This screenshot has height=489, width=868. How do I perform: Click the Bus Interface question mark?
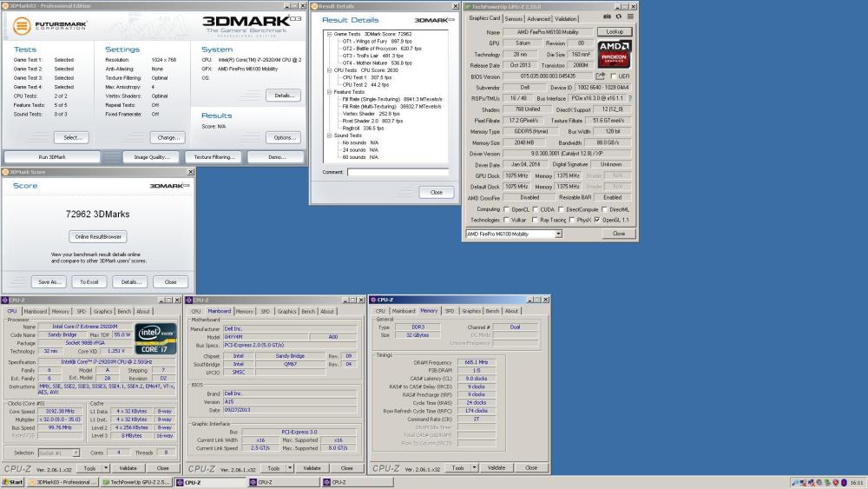(x=629, y=98)
